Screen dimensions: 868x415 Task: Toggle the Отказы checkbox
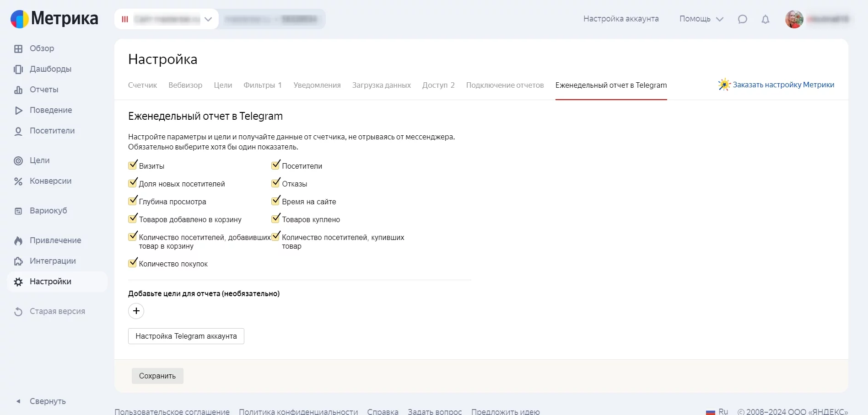pos(275,183)
